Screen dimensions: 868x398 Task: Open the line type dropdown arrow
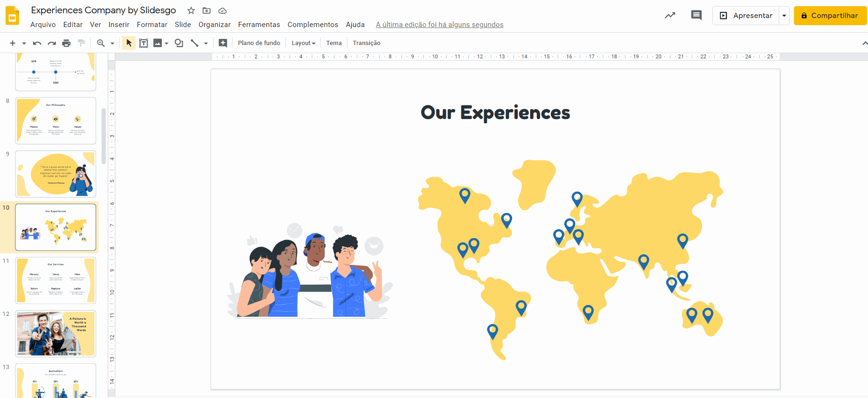click(x=206, y=43)
